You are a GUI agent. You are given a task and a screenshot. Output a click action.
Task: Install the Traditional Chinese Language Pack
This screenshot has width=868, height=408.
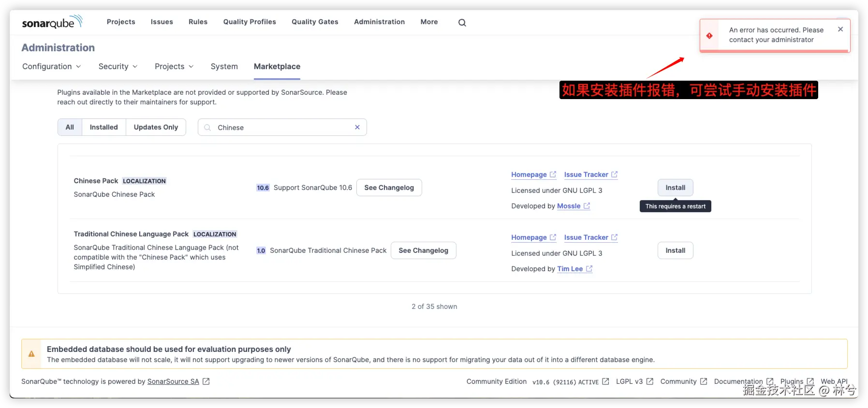(x=675, y=250)
